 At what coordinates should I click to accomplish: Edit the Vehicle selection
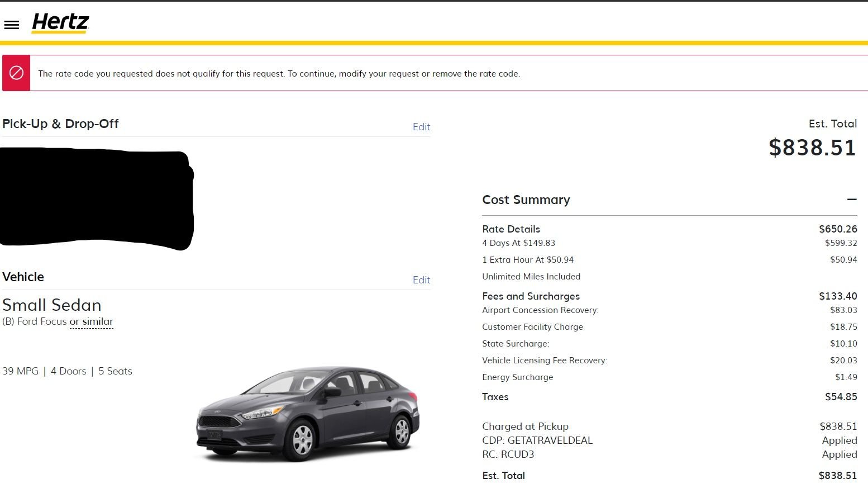point(421,280)
